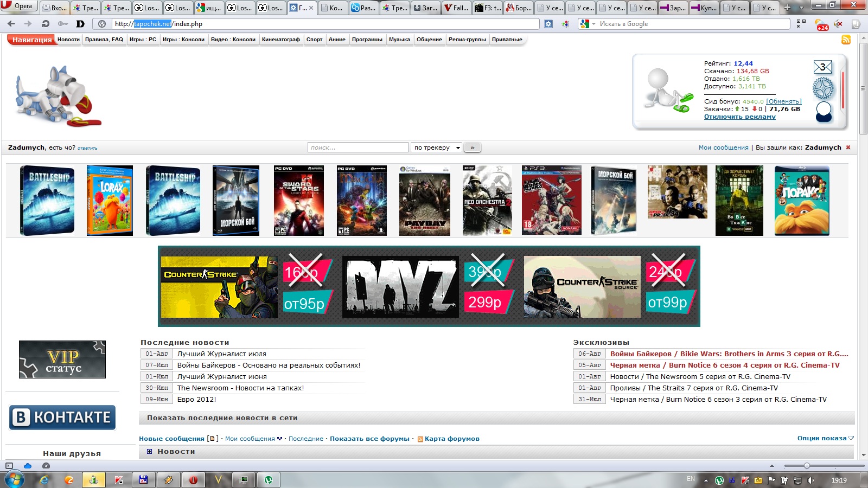
Task: Click the multicolored extension icon before the search box
Action: [x=565, y=24]
